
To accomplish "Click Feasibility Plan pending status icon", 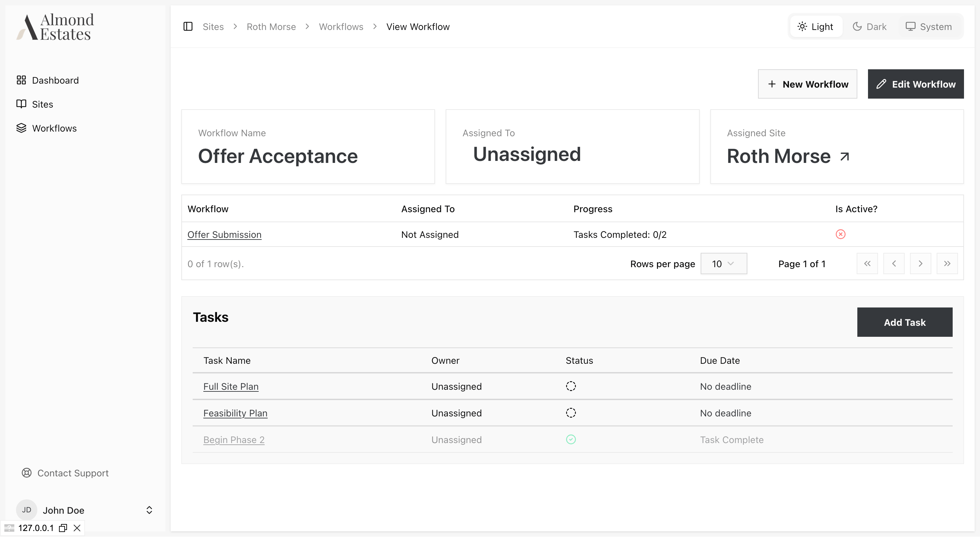I will coord(571,413).
